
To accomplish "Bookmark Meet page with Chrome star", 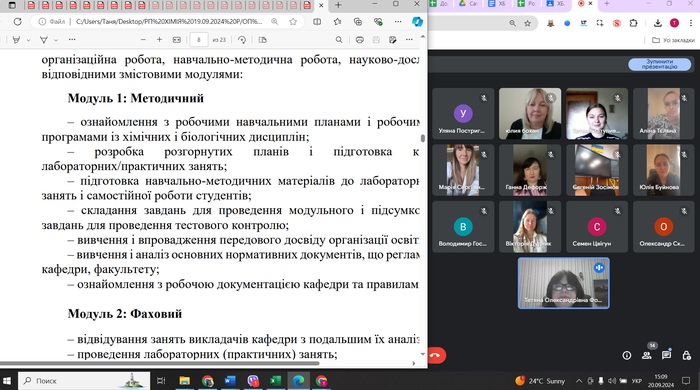I will [x=528, y=23].
